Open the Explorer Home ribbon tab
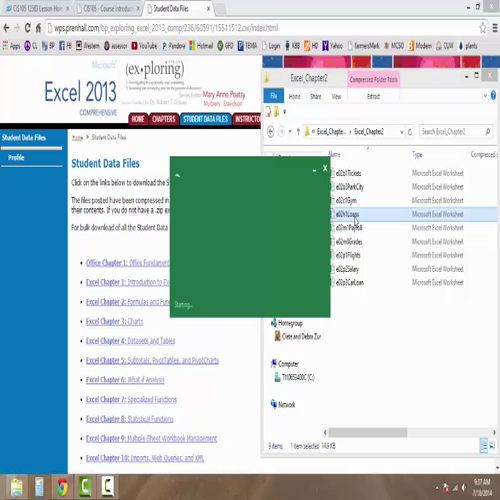This screenshot has width=500, height=500. (294, 96)
